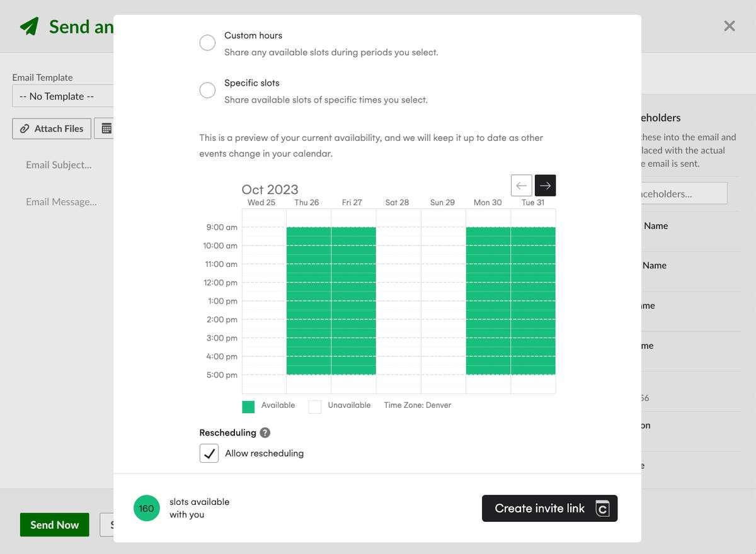Image resolution: width=756 pixels, height=554 pixels.
Task: Click the copy icon on Create invite link
Action: [602, 508]
